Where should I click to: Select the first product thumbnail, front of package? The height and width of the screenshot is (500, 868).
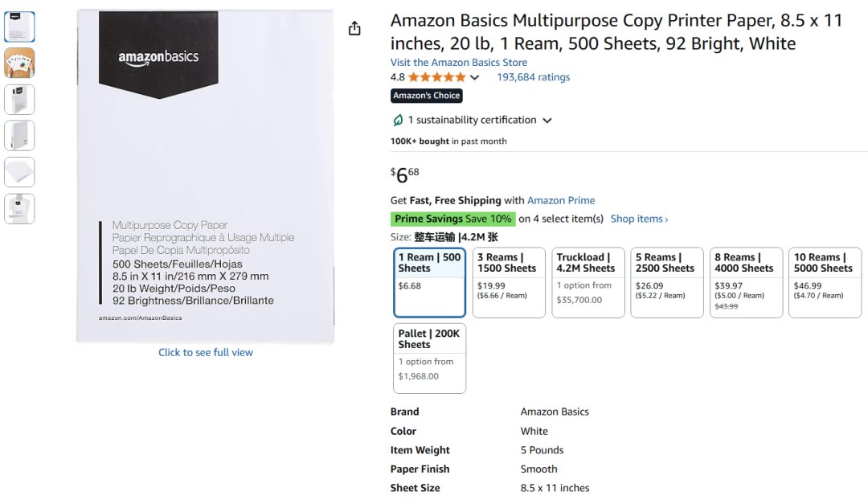tap(19, 27)
